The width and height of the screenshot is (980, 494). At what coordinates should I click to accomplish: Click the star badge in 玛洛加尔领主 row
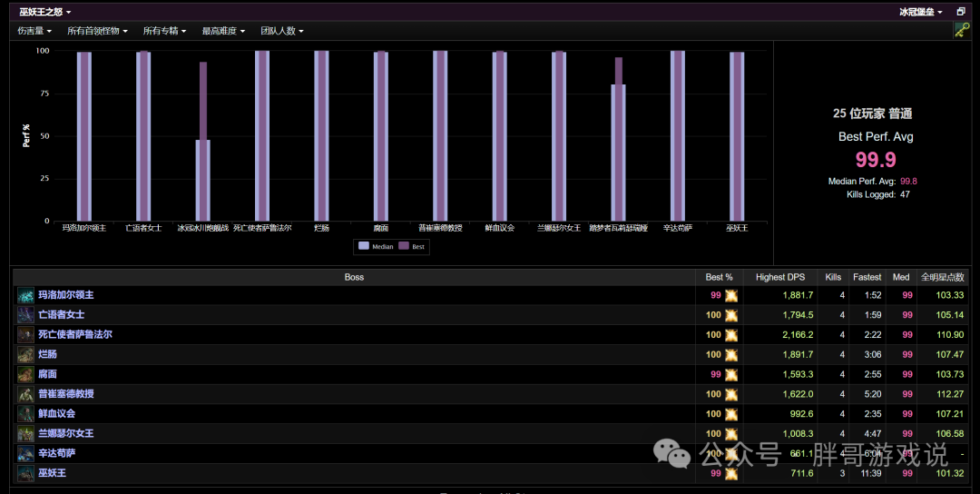click(731, 295)
